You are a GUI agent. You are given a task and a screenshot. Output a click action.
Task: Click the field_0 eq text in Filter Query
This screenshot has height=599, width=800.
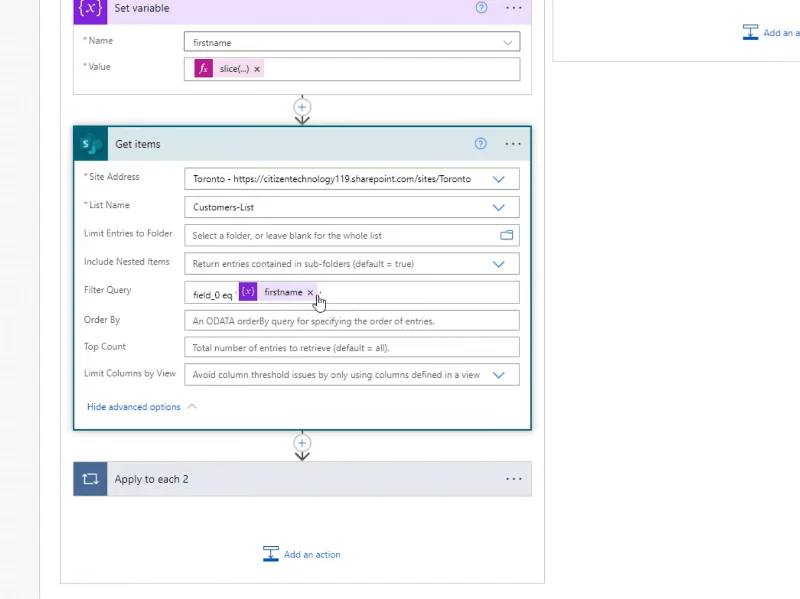click(x=213, y=295)
